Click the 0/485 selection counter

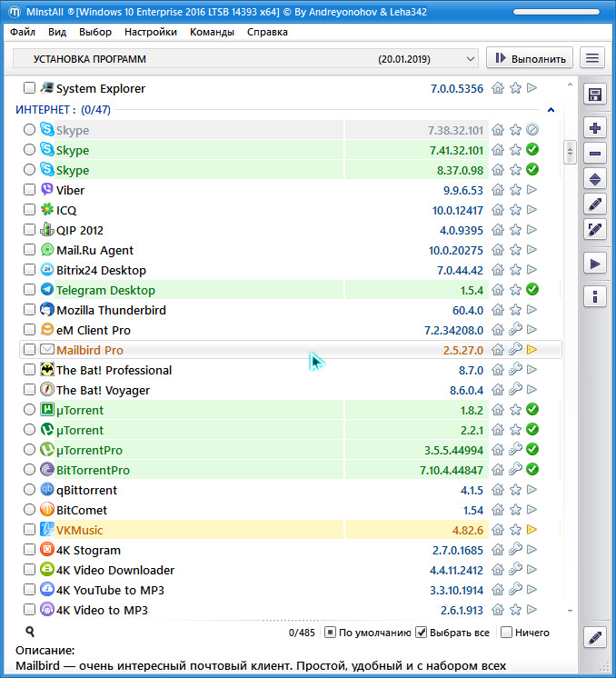(x=302, y=633)
